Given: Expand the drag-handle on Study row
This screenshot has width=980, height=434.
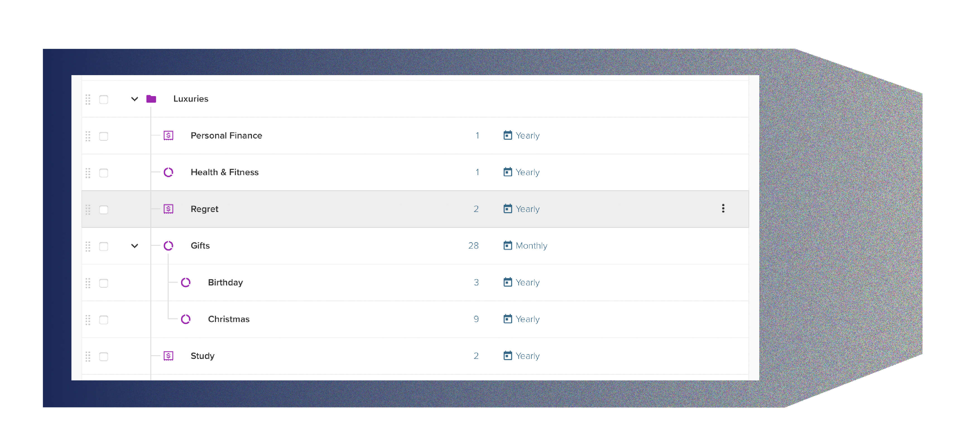Looking at the screenshot, I should pos(88,356).
